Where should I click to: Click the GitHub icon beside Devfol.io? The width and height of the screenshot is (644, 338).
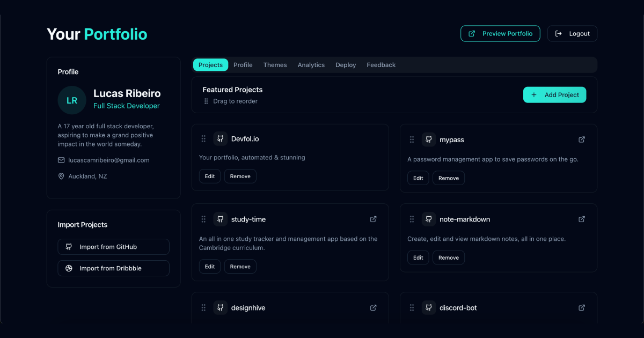coord(220,138)
